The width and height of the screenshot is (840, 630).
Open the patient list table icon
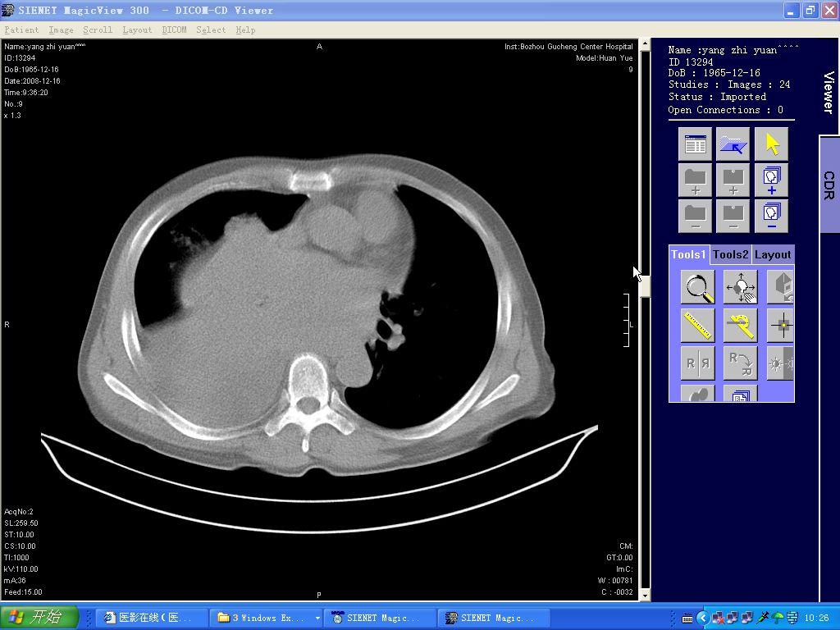coord(695,144)
